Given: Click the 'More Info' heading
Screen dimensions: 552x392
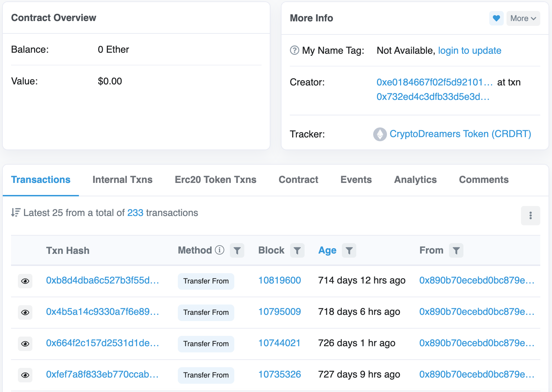Looking at the screenshot, I should pos(311,18).
